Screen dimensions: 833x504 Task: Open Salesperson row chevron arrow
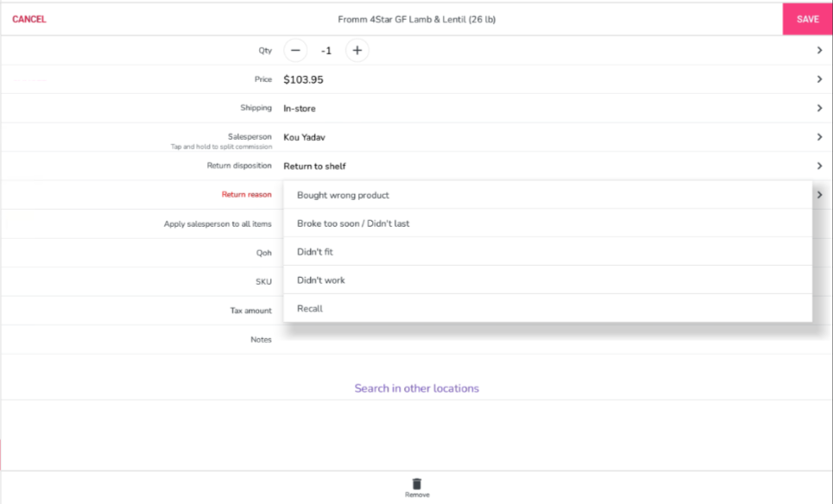coord(819,137)
